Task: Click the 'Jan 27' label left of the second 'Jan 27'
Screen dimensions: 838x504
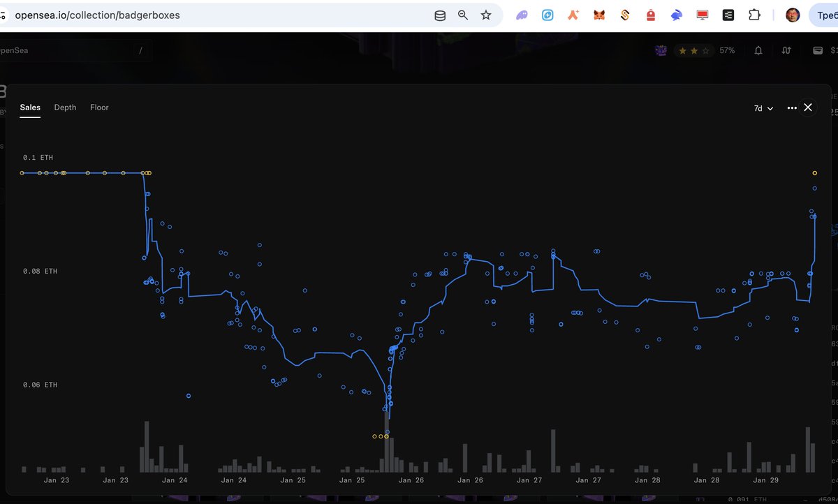Action: [529, 480]
